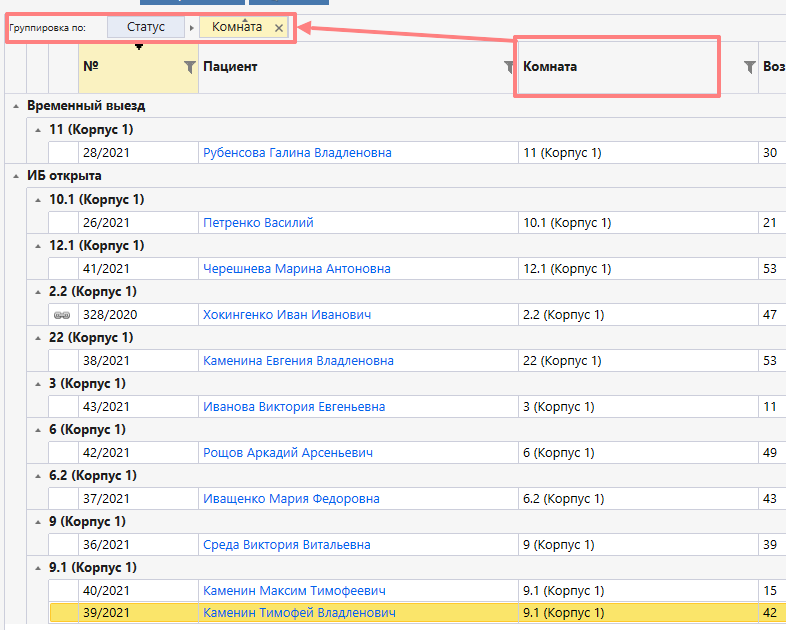The height and width of the screenshot is (630, 786).
Task: Open patient Каменин Тимофей Владленович
Action: tap(299, 613)
